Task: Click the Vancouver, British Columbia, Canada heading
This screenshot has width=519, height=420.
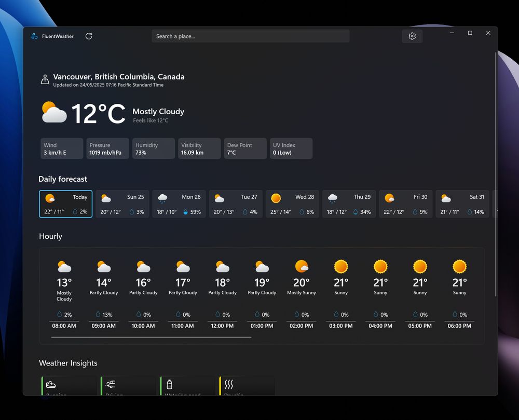Action: point(119,77)
